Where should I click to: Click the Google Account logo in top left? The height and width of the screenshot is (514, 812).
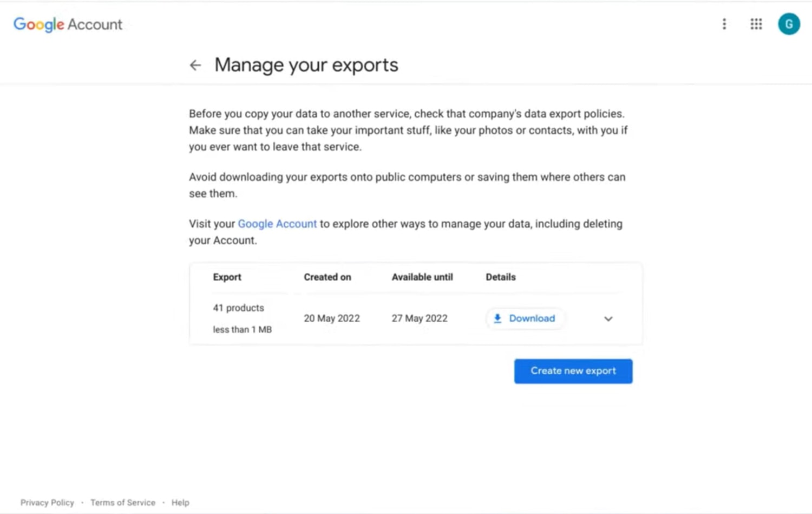(x=68, y=24)
